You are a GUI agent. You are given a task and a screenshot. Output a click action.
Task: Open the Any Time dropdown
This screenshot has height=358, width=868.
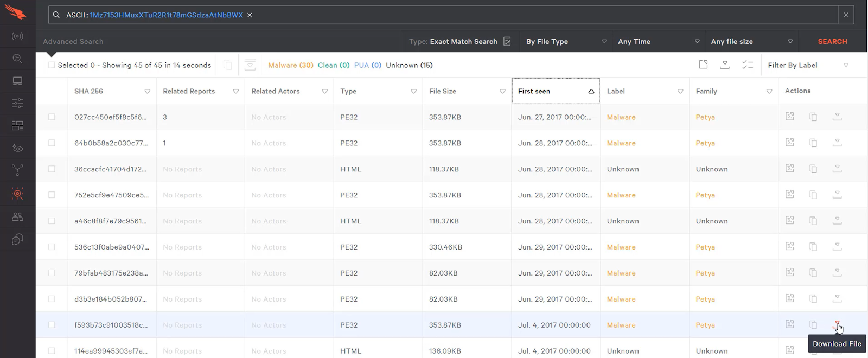click(x=658, y=42)
